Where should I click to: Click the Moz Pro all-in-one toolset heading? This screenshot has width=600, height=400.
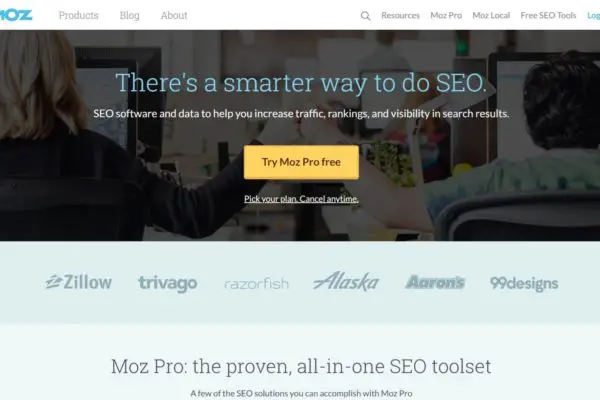pyautogui.click(x=301, y=366)
